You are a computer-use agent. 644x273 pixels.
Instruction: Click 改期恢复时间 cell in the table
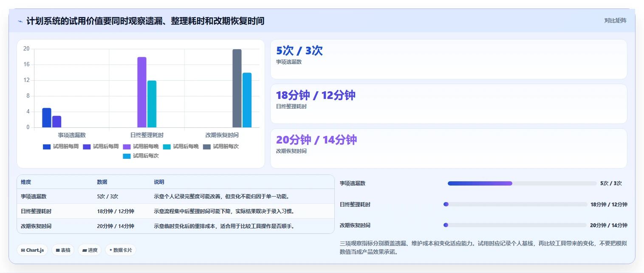[x=36, y=226]
